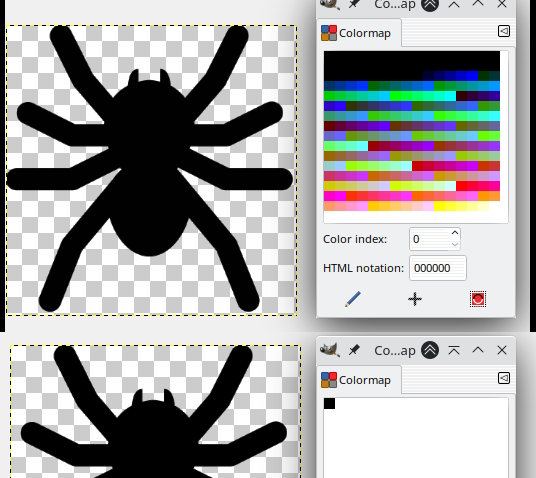
Task: Click the caret button in the lower window title bar
Action: click(478, 350)
